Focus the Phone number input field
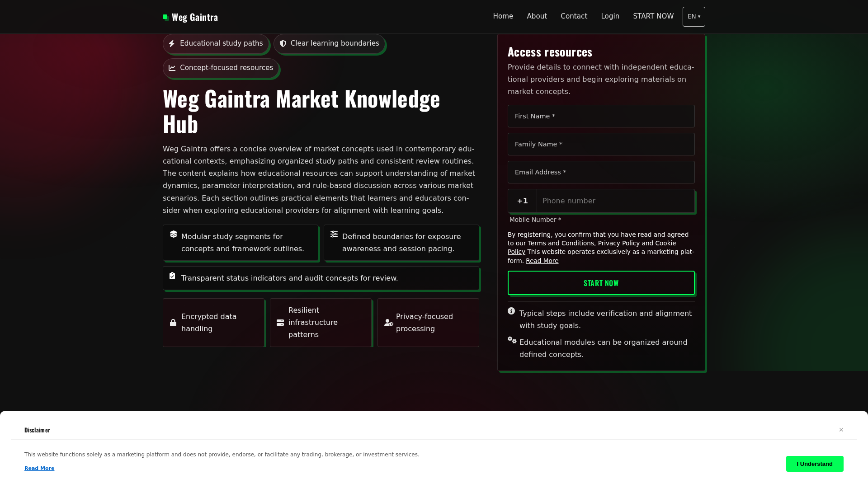 pos(616,201)
